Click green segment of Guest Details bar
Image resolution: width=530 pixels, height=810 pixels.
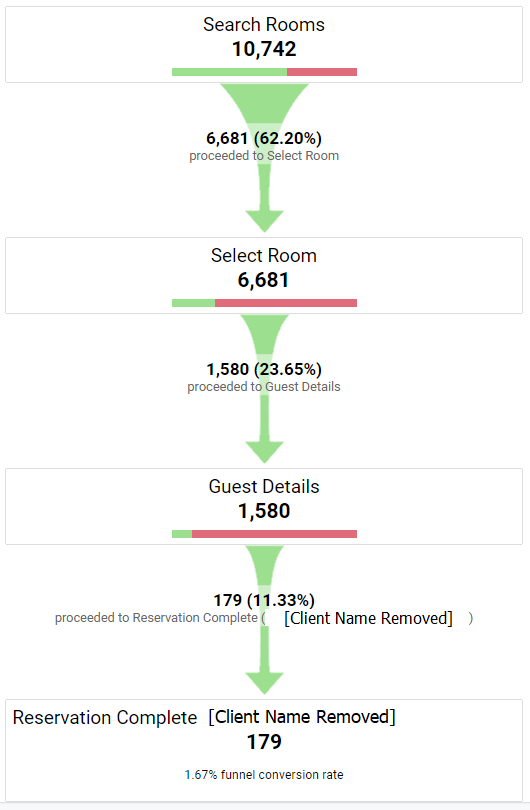coord(182,534)
